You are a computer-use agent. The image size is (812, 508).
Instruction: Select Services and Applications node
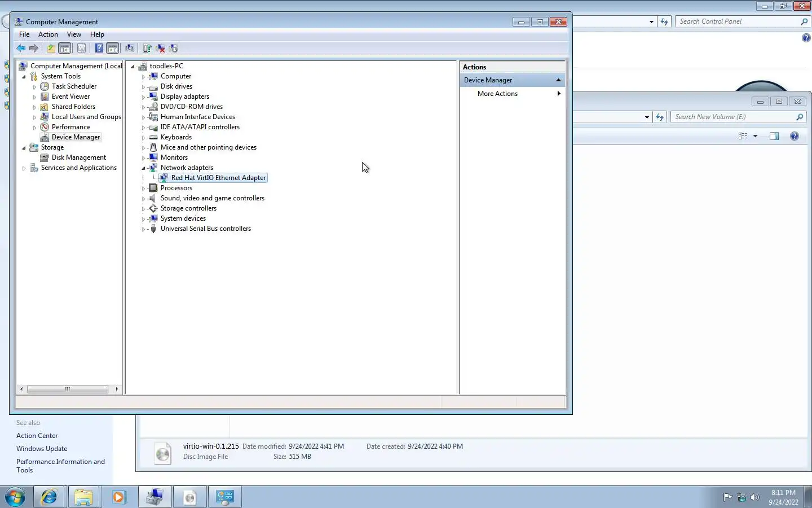(78, 168)
